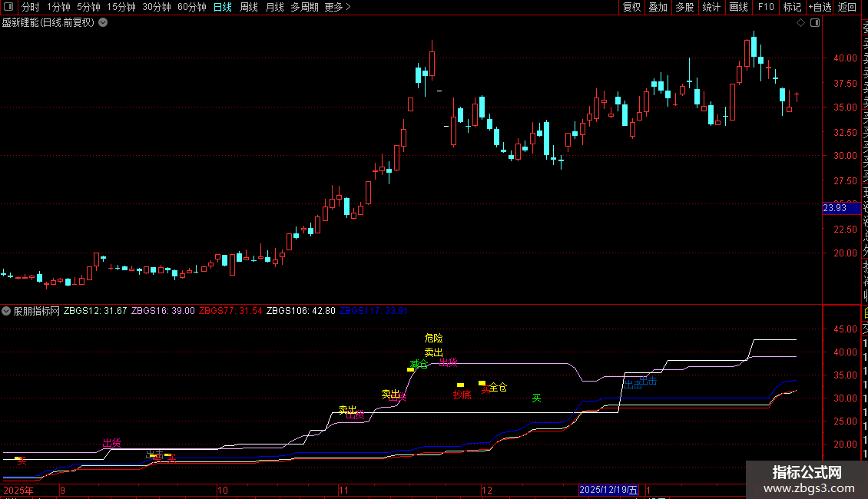Select the 15分钟 period tab
This screenshot has height=499, width=868.
click(121, 7)
